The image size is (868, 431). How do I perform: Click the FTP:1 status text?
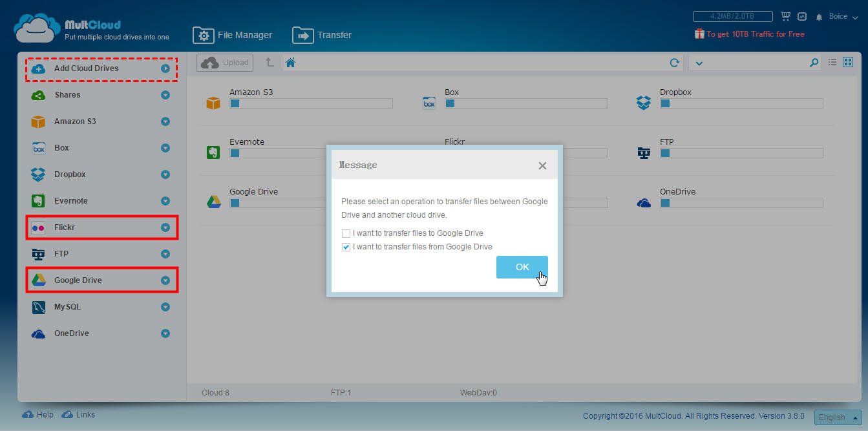click(341, 392)
